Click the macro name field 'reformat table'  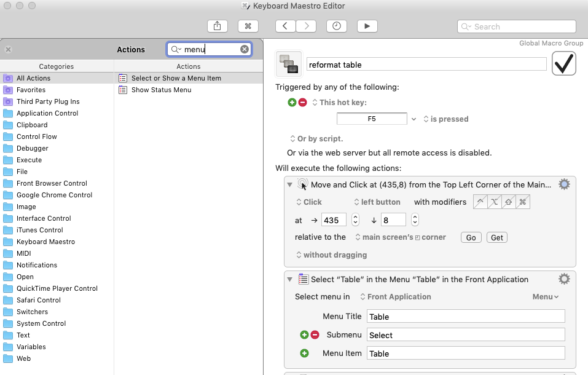[426, 64]
